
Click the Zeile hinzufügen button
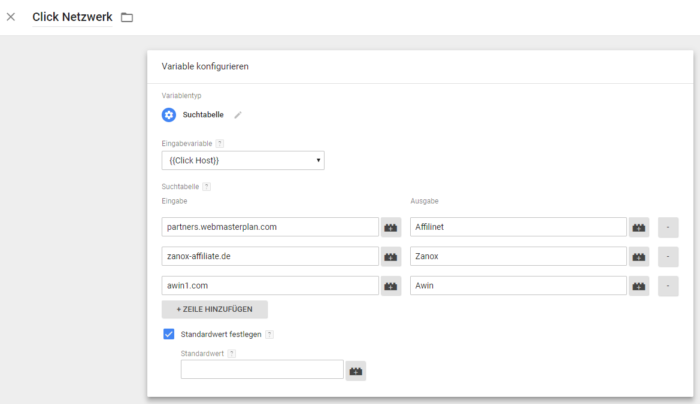click(x=214, y=310)
